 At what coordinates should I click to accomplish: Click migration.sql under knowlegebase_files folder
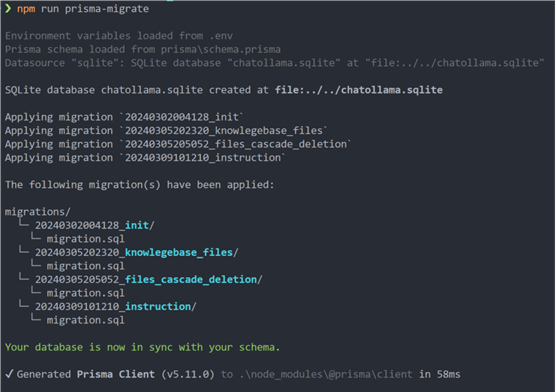85,266
